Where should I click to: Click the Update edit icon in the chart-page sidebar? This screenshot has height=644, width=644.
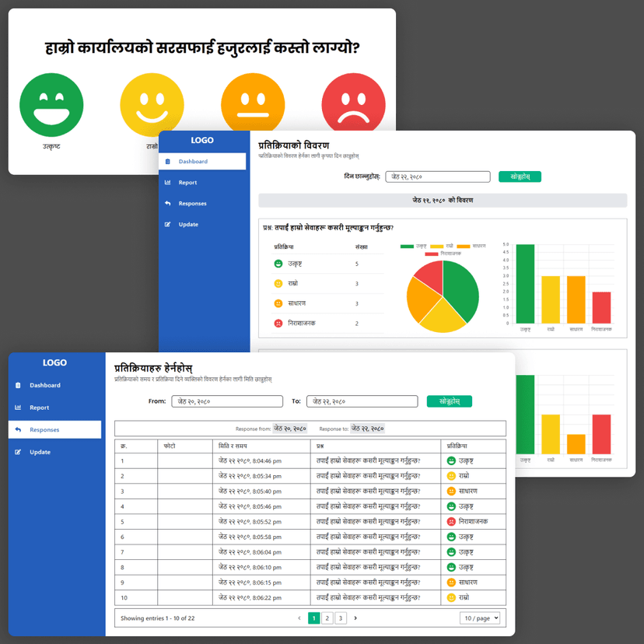(x=168, y=225)
